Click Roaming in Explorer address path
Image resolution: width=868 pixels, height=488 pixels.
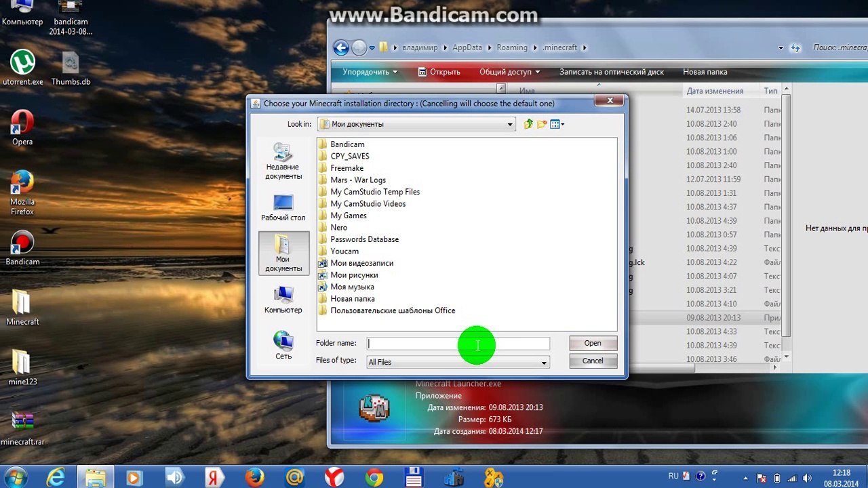coord(512,47)
